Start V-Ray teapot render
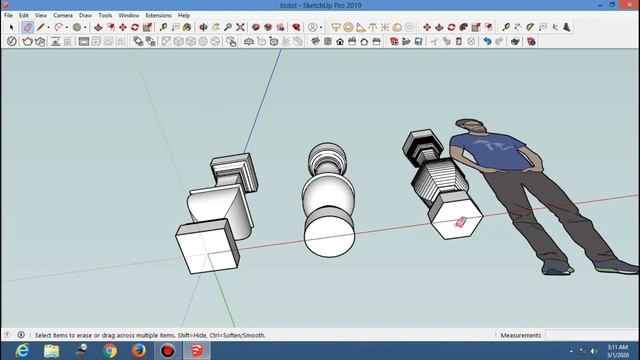Screen dimensions: 640x360 point(27,41)
